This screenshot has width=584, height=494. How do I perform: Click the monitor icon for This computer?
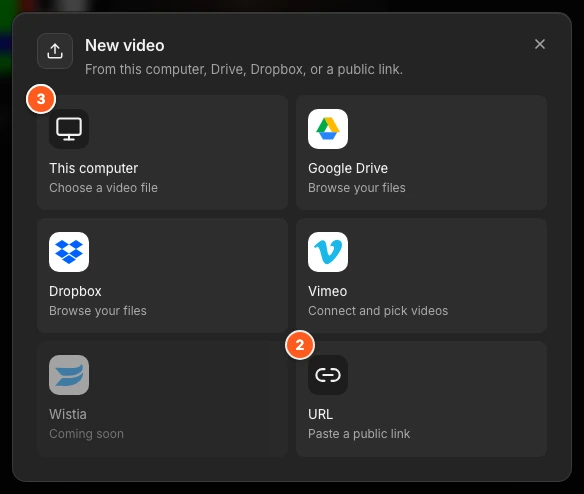point(69,129)
